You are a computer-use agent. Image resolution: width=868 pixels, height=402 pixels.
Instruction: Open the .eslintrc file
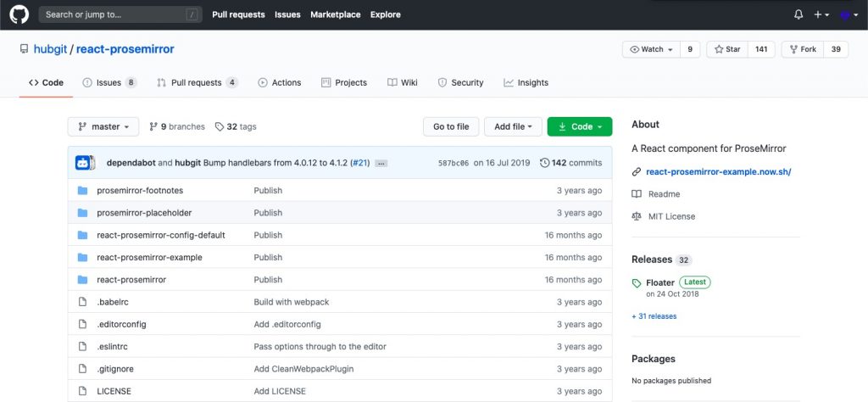pos(114,347)
